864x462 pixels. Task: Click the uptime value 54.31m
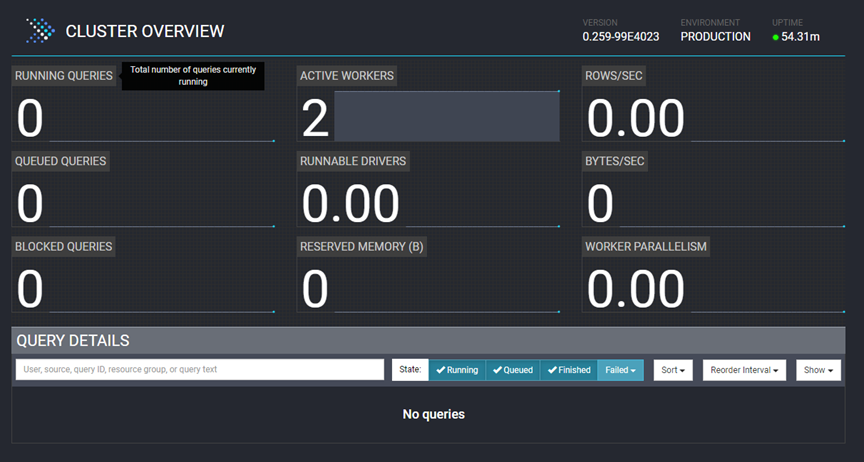point(801,37)
